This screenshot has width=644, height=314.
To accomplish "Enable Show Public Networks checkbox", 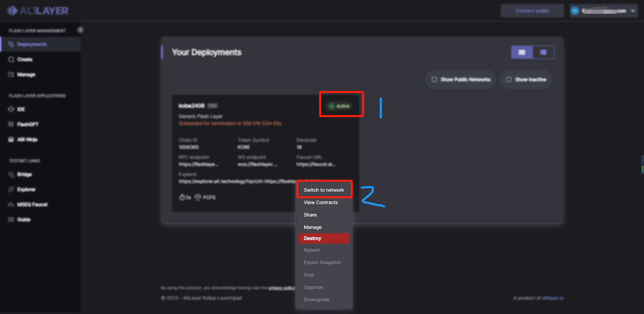I will [434, 79].
